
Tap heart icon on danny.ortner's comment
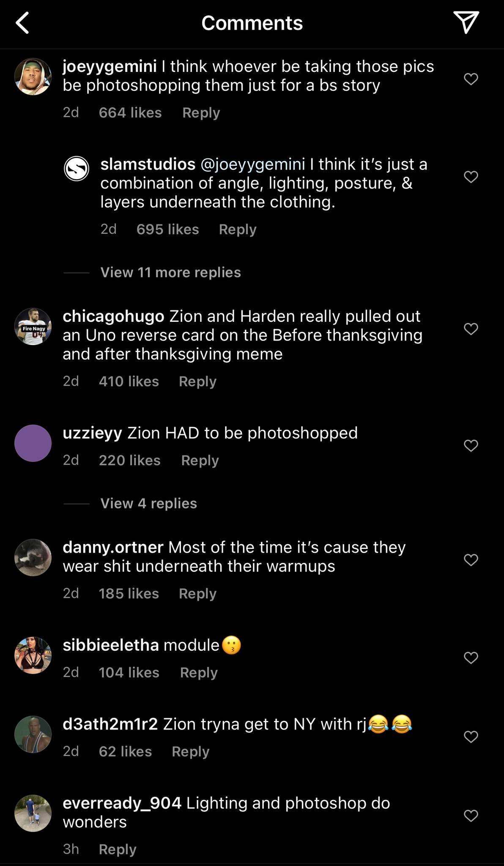[x=471, y=560]
